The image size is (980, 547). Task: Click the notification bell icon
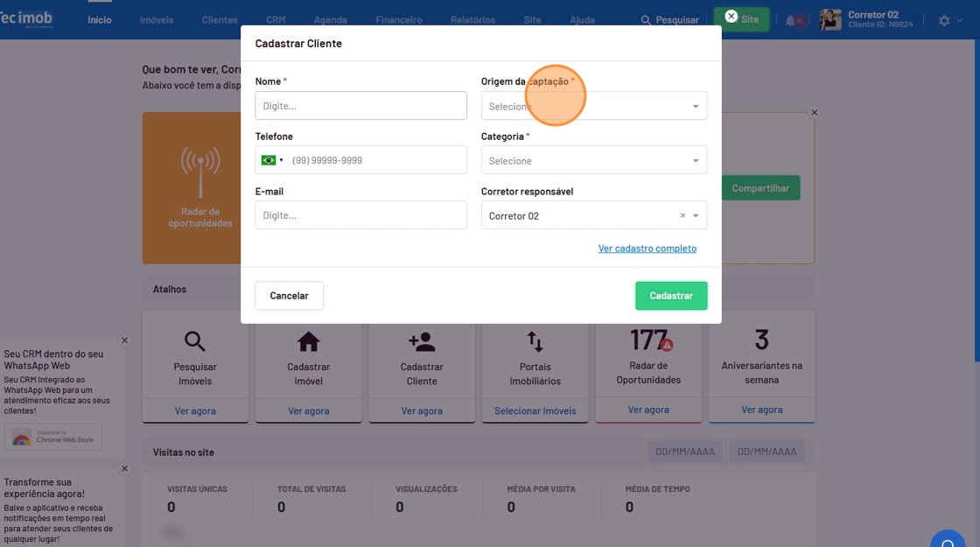click(790, 20)
